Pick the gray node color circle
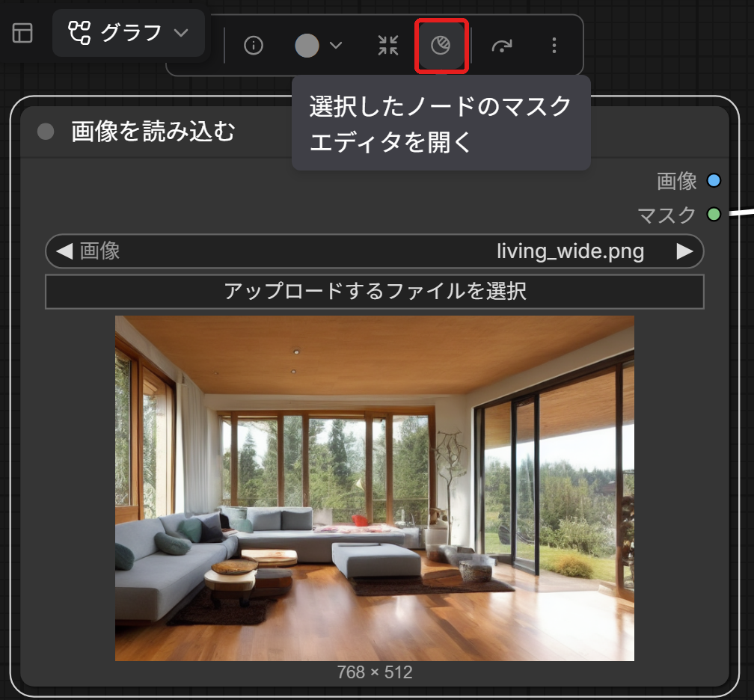754x700 pixels. [307, 46]
